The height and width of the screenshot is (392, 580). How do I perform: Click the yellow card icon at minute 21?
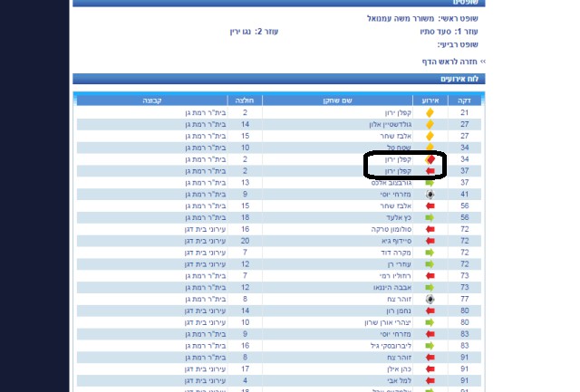[x=430, y=112]
